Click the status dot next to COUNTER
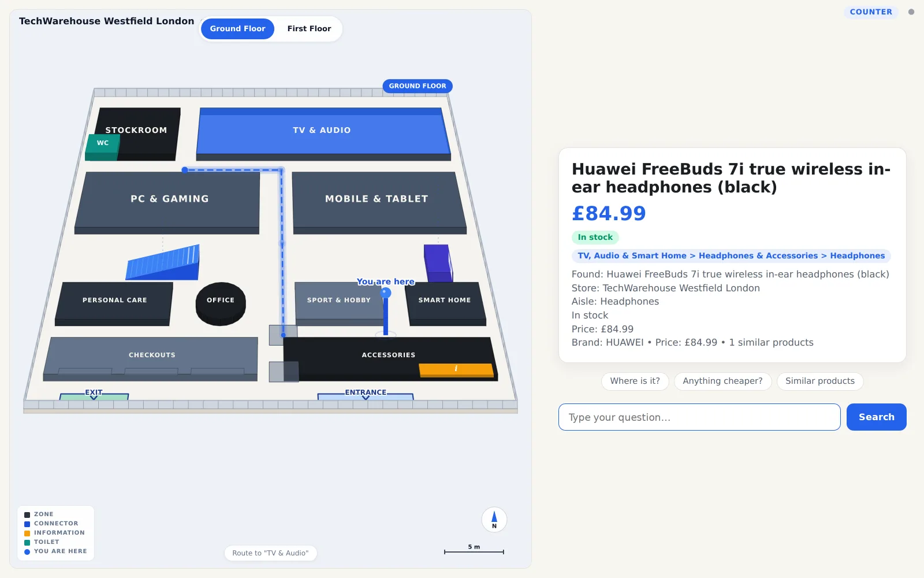The width and height of the screenshot is (924, 578). coord(911,12)
